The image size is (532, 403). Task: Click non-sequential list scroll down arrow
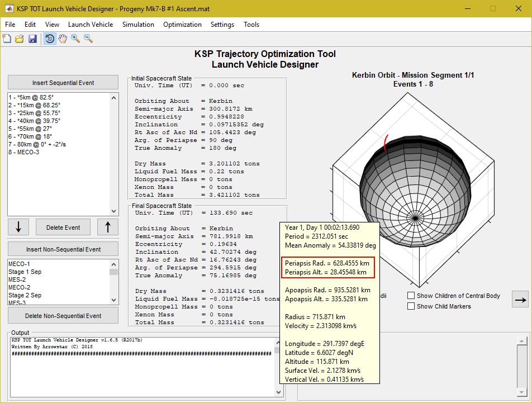(x=113, y=300)
